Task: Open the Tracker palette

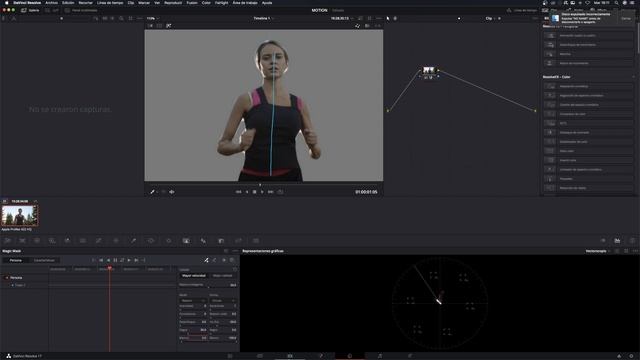Action: pos(169,241)
